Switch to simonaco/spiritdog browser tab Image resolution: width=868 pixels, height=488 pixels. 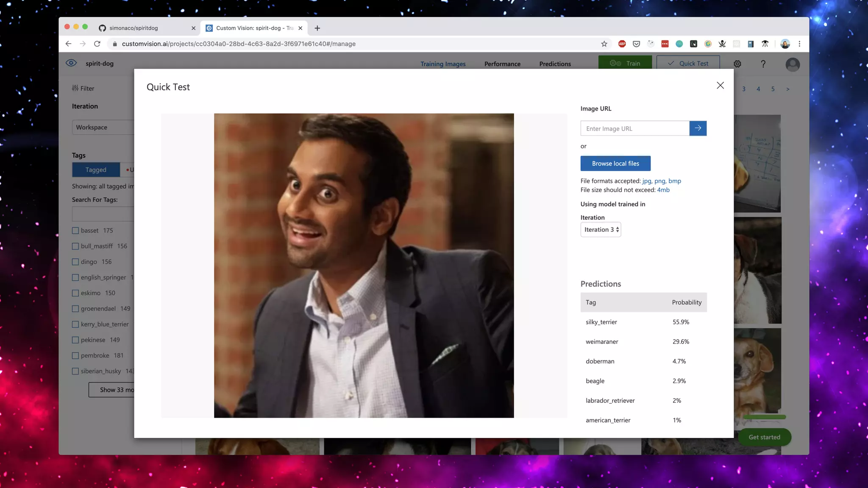pyautogui.click(x=134, y=28)
